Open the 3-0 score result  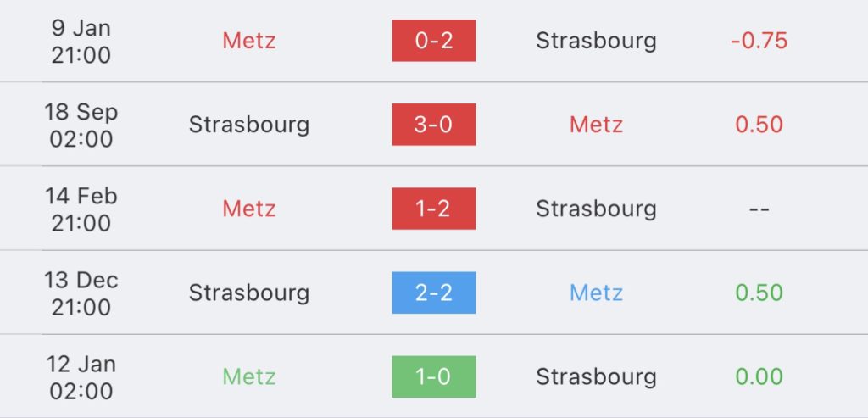pyautogui.click(x=433, y=125)
